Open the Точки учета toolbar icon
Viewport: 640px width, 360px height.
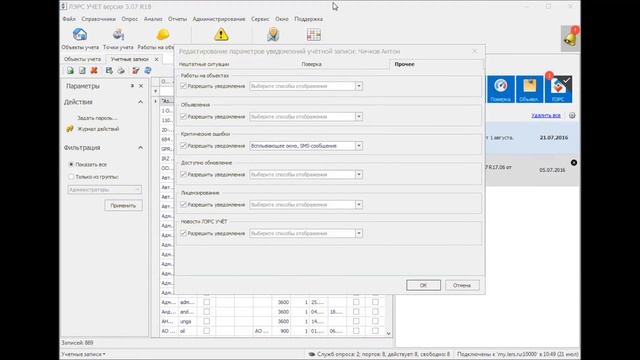(118, 35)
